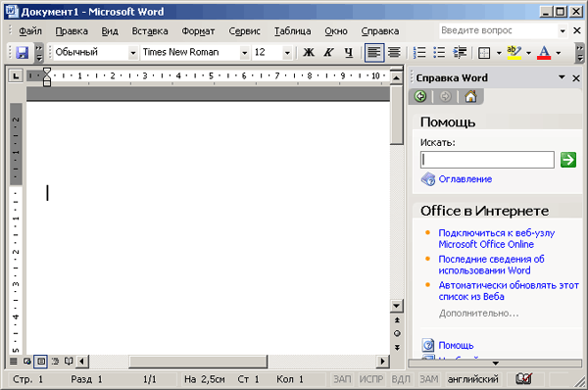Open the Помощь link at pane bottom
The image size is (588, 390).
(x=456, y=345)
